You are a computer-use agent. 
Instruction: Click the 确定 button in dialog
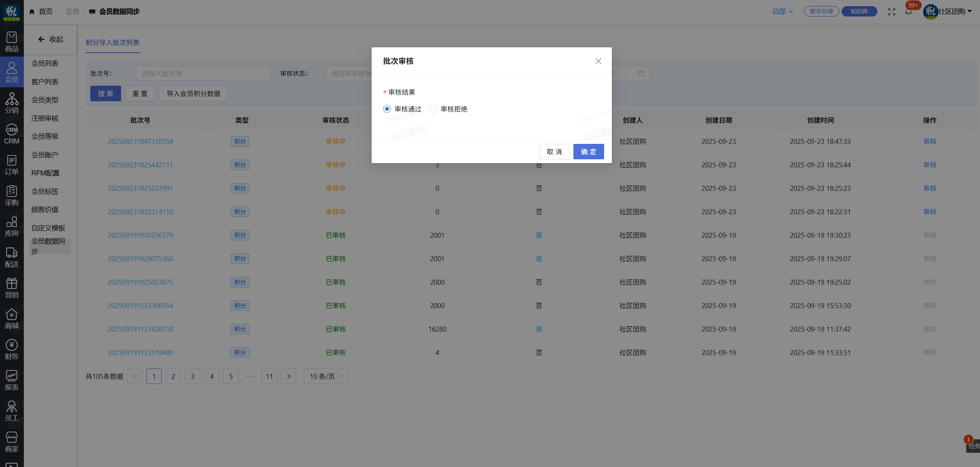588,152
